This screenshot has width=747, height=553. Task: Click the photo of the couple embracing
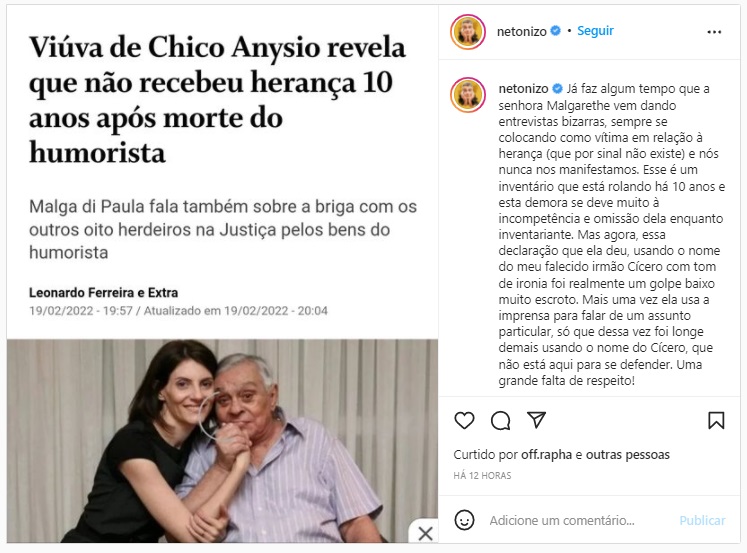222,441
